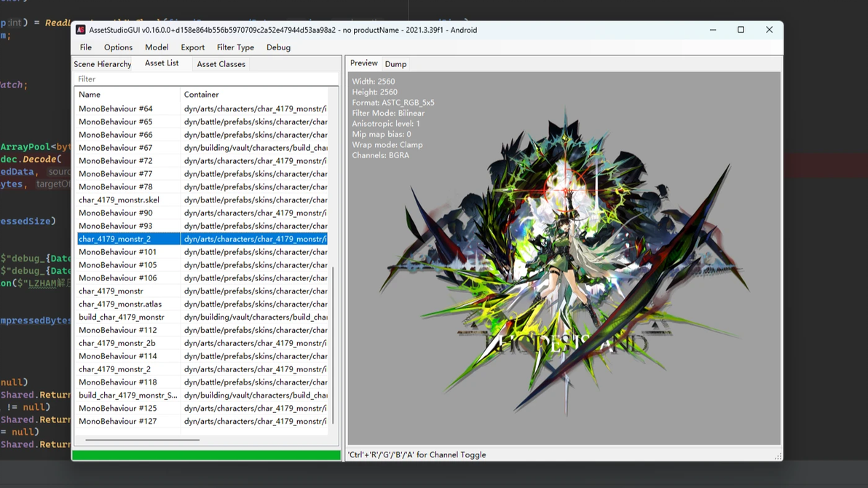Select MonoBehaviour #72 row

pos(202,161)
